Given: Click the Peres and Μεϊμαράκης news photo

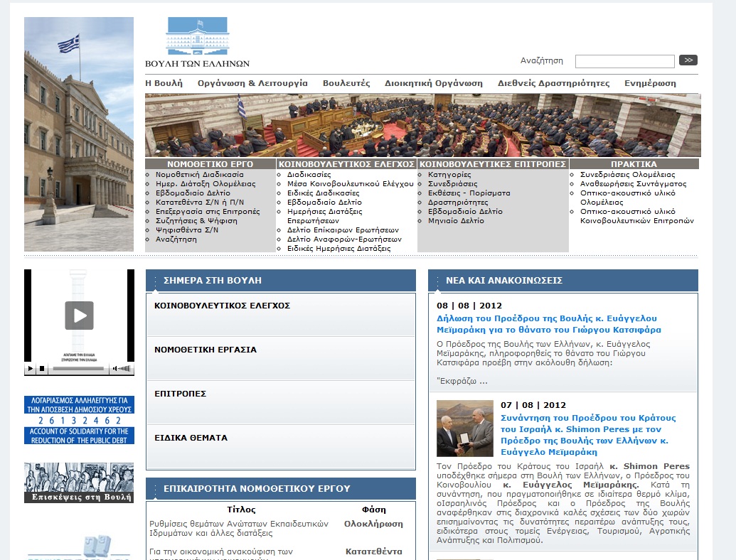Looking at the screenshot, I should click(464, 429).
